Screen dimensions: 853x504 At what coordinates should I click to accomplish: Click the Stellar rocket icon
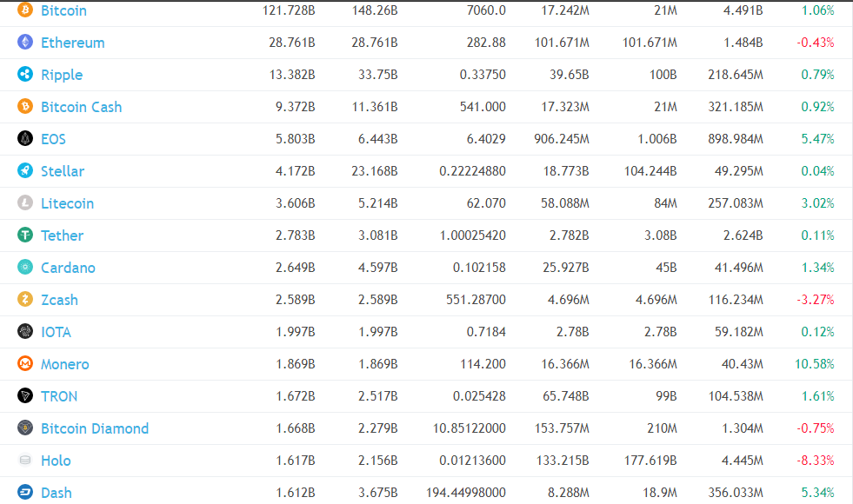coord(25,171)
